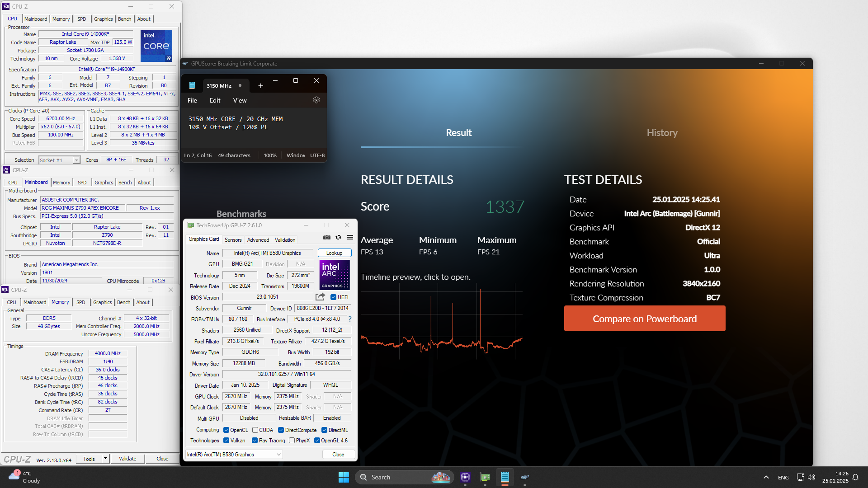Screen dimensions: 868x488
Task: Open the CPU-Z app from the taskbar
Action: [465, 477]
